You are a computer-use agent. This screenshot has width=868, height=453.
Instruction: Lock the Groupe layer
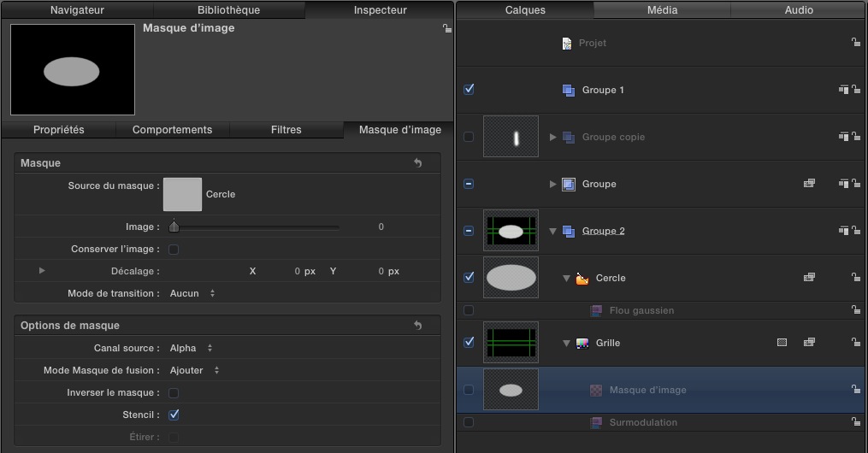point(856,183)
